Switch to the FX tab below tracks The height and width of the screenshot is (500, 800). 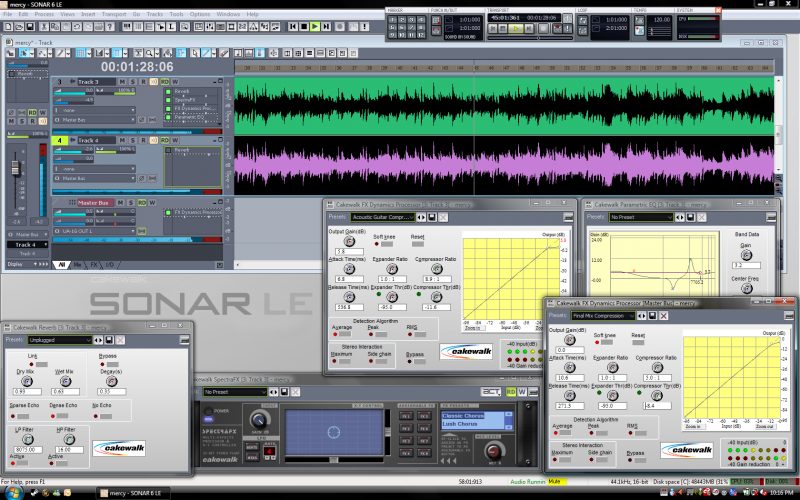pos(94,265)
